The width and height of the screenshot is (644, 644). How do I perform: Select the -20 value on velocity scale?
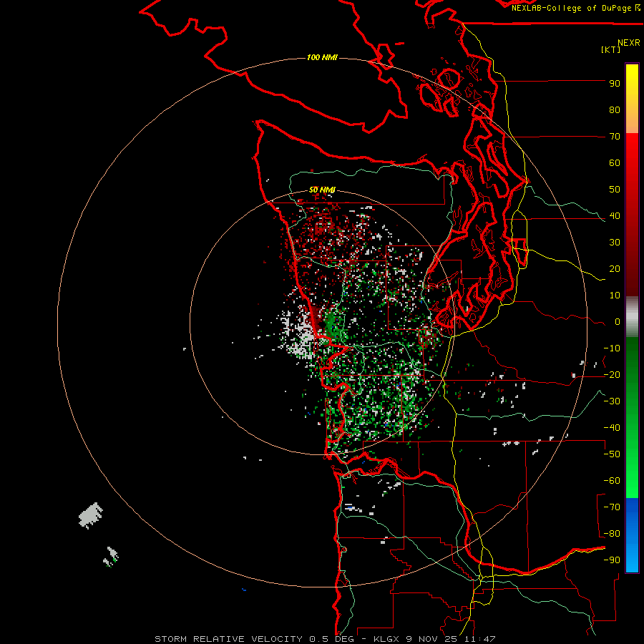612,374
